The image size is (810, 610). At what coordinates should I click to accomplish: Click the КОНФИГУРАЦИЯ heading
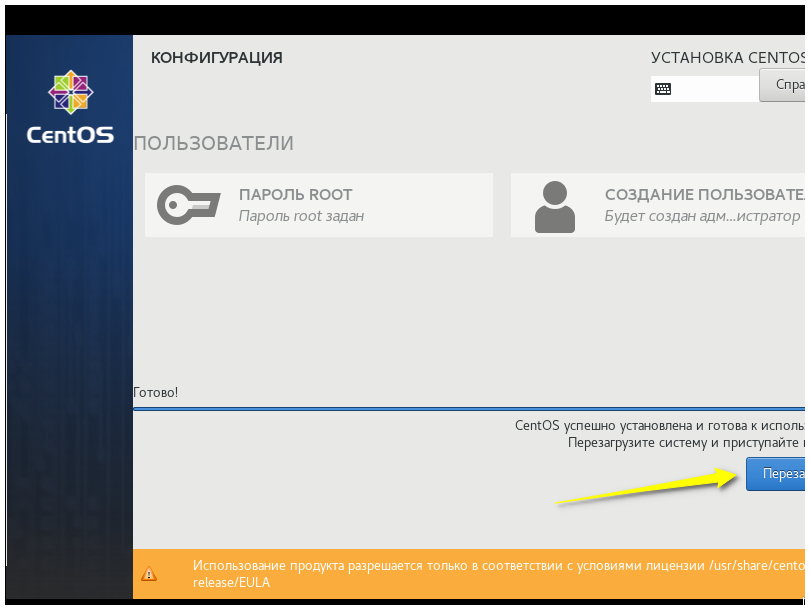[216, 58]
